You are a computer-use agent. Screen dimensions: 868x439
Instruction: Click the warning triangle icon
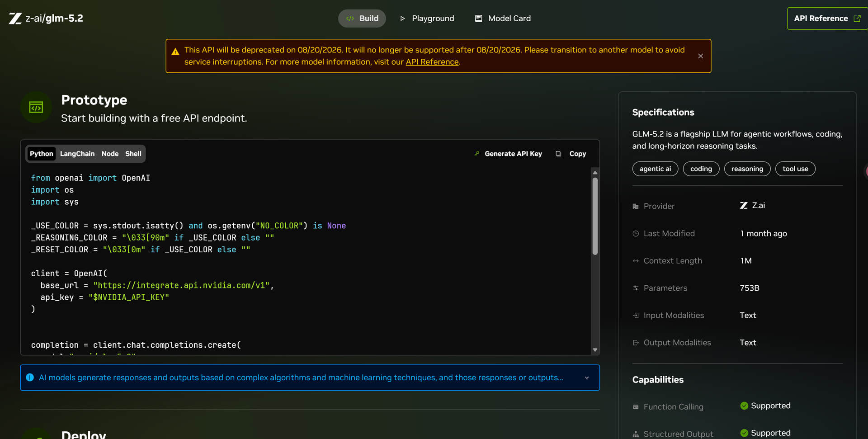[175, 52]
